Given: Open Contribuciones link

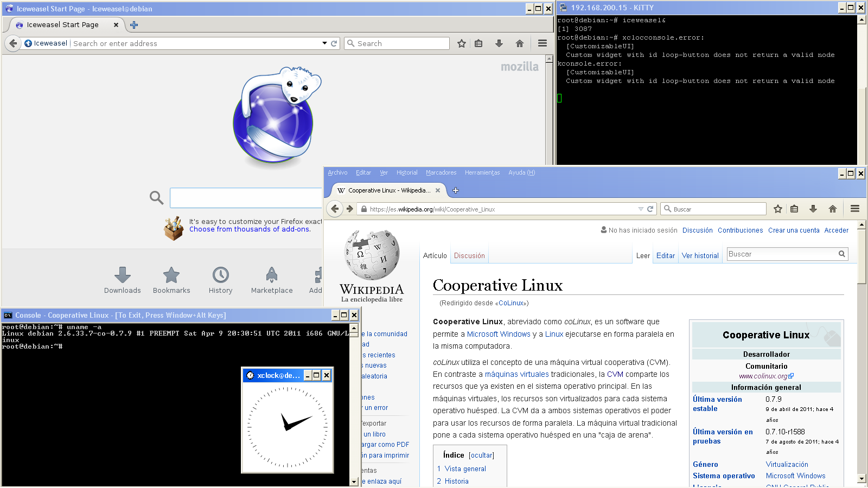Looking at the screenshot, I should (x=740, y=230).
